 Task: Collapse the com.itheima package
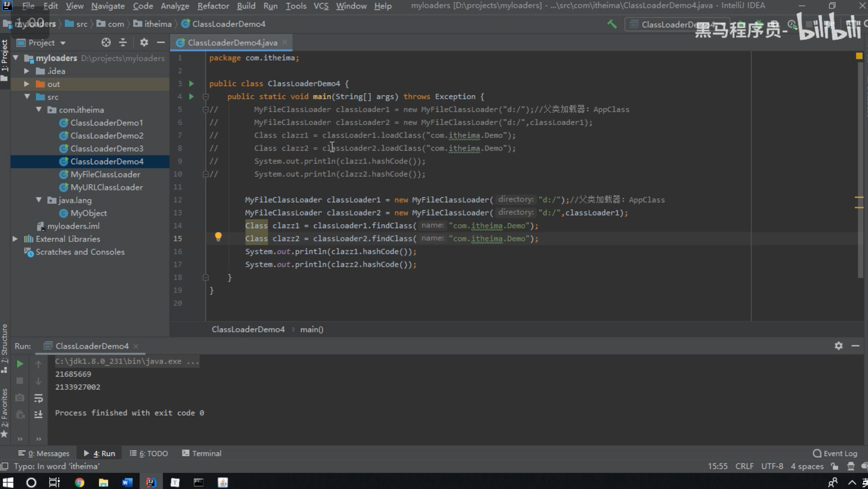click(39, 110)
